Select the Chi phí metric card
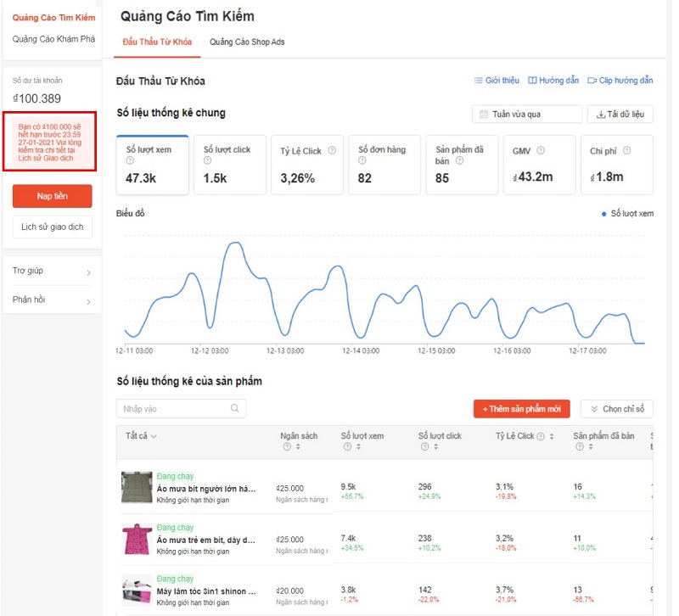The height and width of the screenshot is (616, 679). point(617,165)
